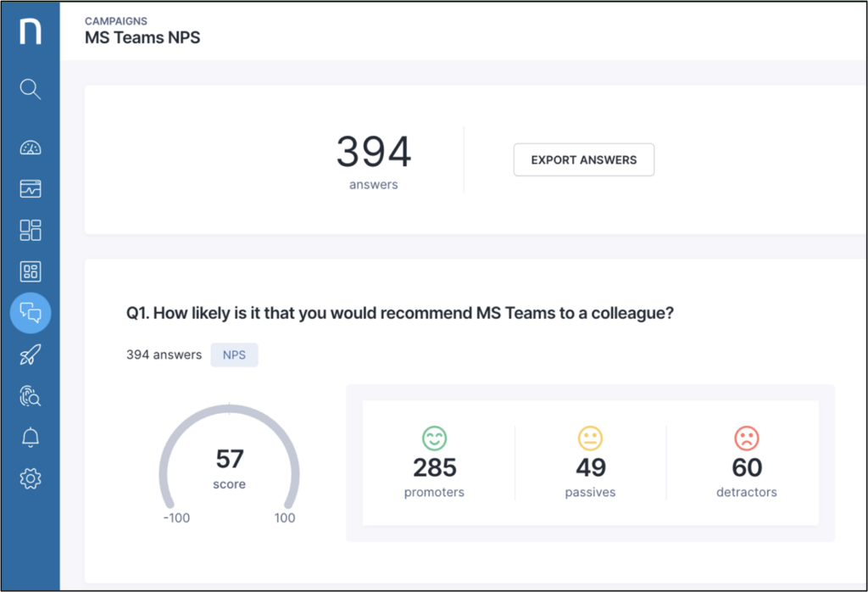Click the four-squares grid icon in the sidebar
Viewport: 868px width, 592px height.
pos(31,271)
